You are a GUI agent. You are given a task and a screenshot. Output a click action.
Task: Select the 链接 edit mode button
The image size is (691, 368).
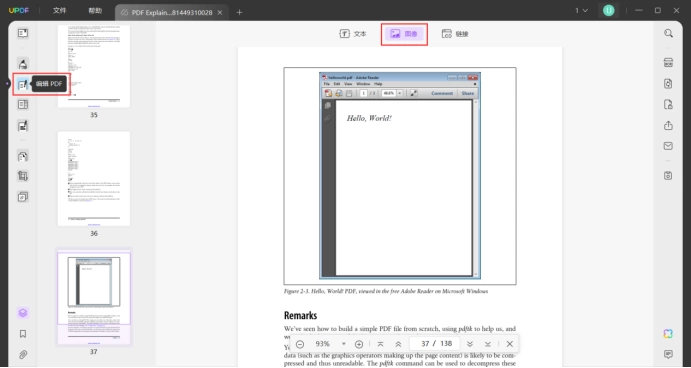(x=455, y=34)
